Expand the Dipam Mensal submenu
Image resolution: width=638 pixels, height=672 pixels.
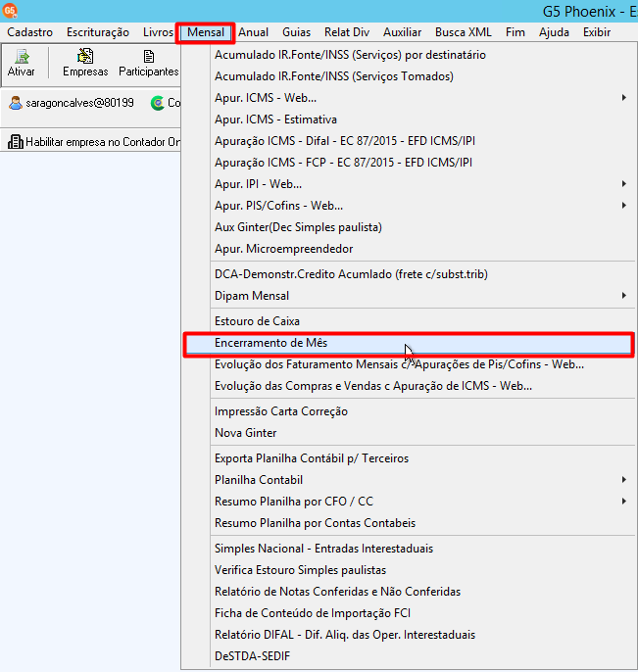pos(624,295)
